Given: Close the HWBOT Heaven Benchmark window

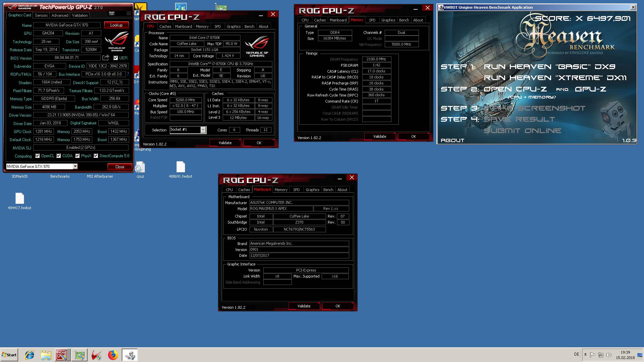Looking at the screenshot, I should (633, 7).
